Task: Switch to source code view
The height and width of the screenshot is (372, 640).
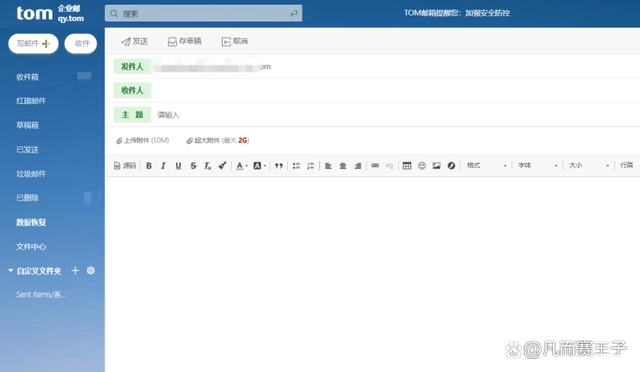Action: [x=124, y=165]
